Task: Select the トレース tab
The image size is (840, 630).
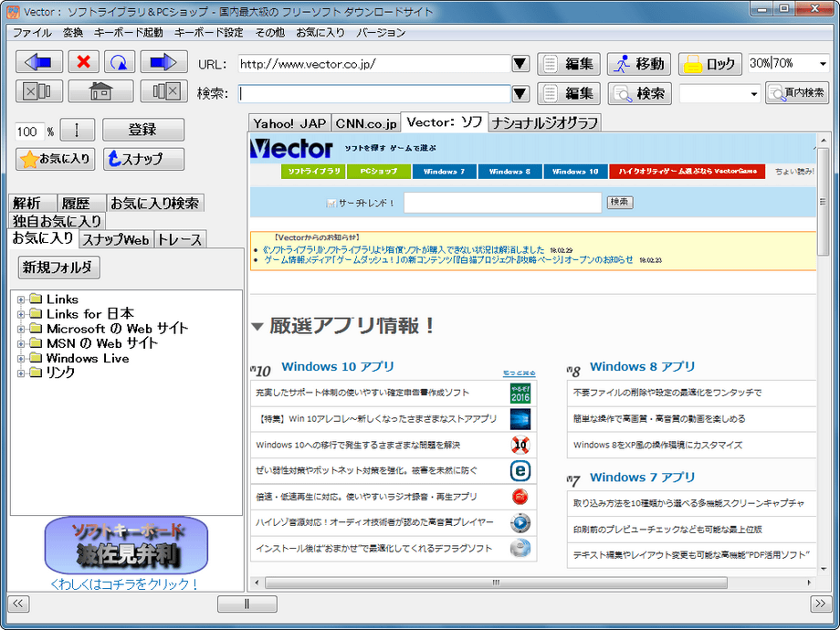Action: (x=180, y=239)
